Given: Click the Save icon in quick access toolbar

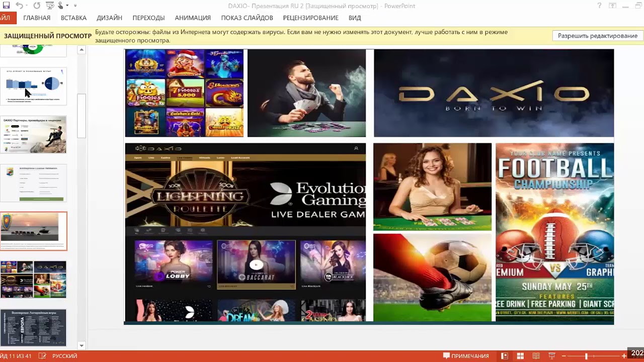Looking at the screenshot, I should [7, 6].
